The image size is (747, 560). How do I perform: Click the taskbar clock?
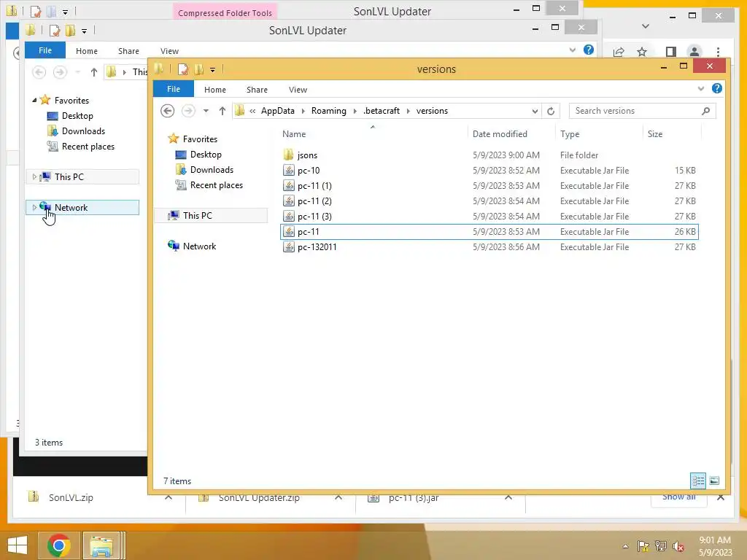coord(715,546)
